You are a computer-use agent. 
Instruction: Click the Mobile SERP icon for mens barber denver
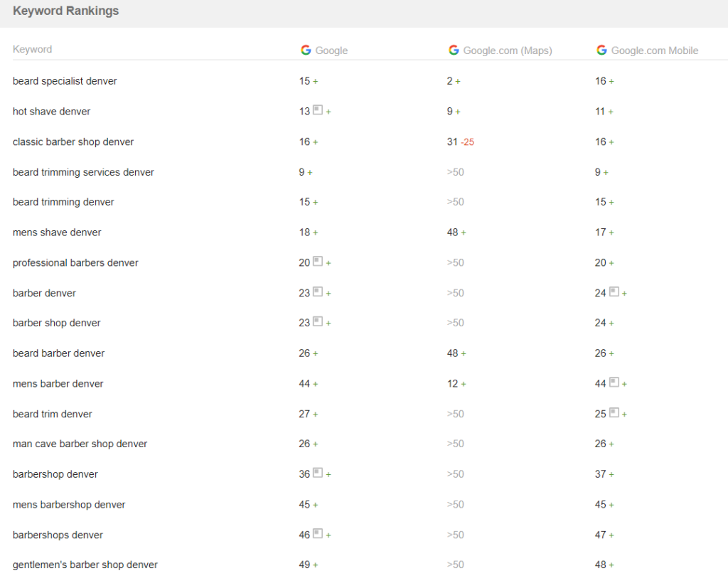[614, 383]
